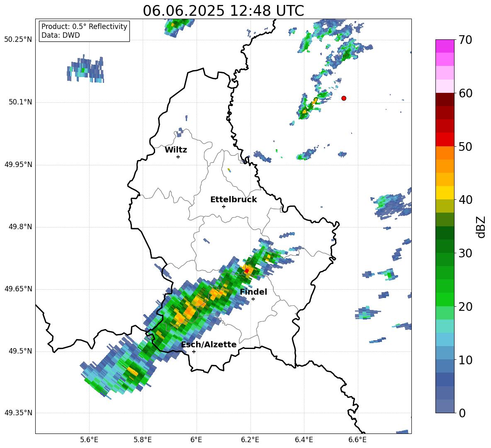
Task: Click the 50.1°N latitude tick label
Action: point(20,102)
